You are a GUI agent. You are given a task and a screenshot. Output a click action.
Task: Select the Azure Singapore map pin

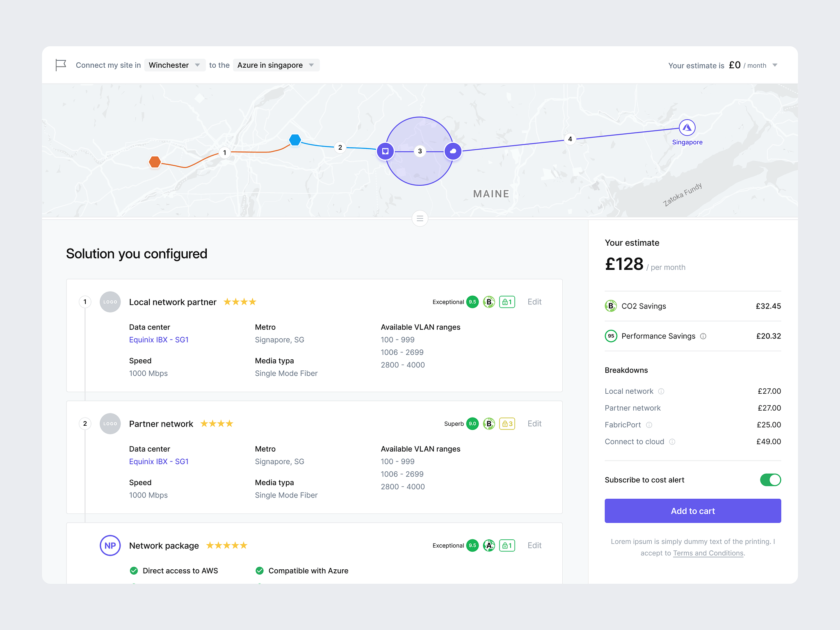687,128
